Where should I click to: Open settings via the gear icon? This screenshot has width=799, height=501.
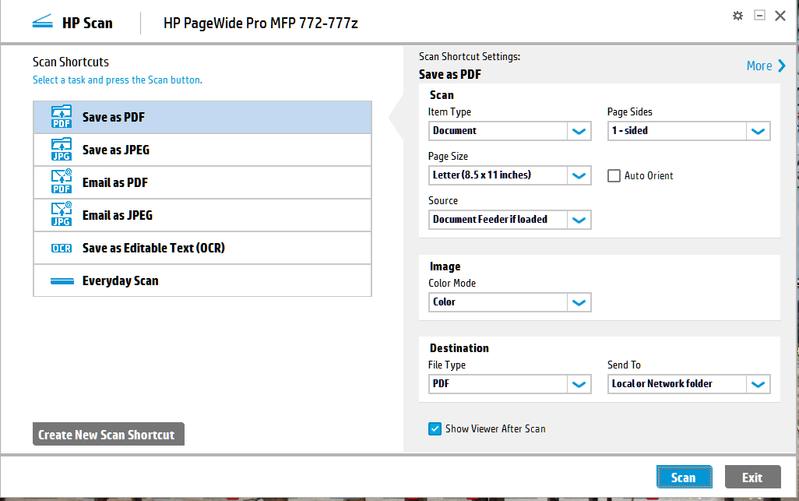point(737,16)
